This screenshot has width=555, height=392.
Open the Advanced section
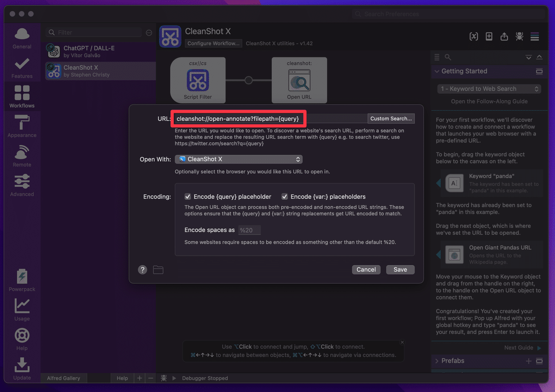pos(22,185)
